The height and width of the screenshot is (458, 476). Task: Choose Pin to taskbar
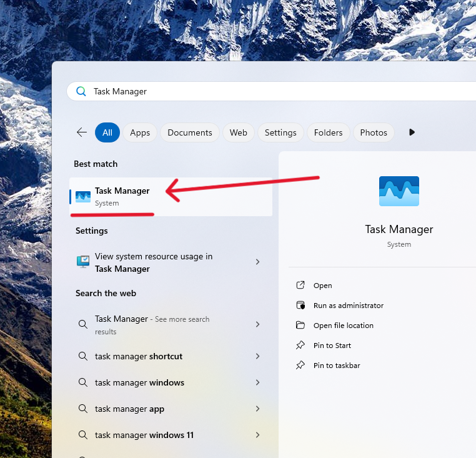337,366
